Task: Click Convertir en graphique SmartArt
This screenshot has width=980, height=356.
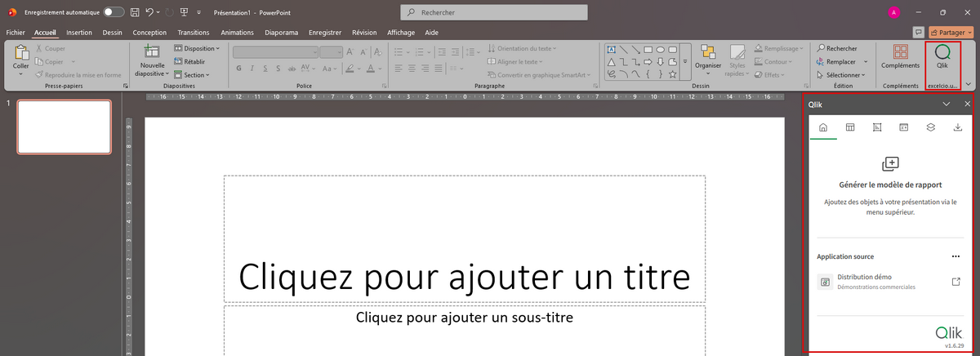Action: click(541, 74)
